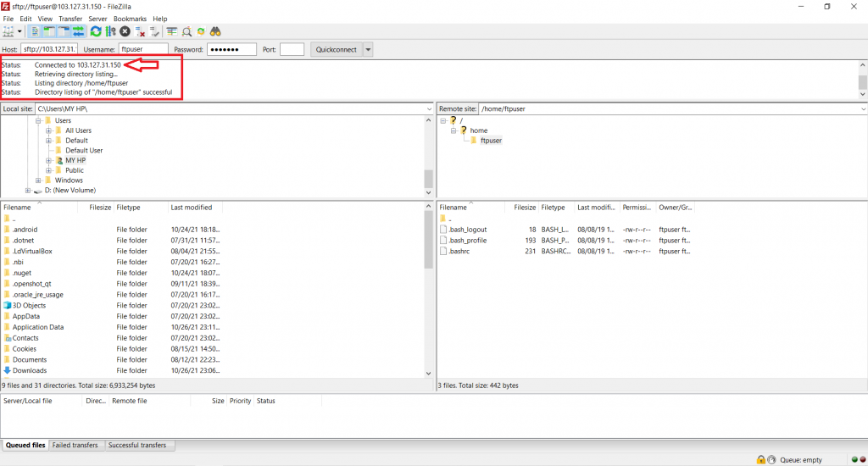Focus the Username field
The height and width of the screenshot is (466, 868).
[143, 49]
